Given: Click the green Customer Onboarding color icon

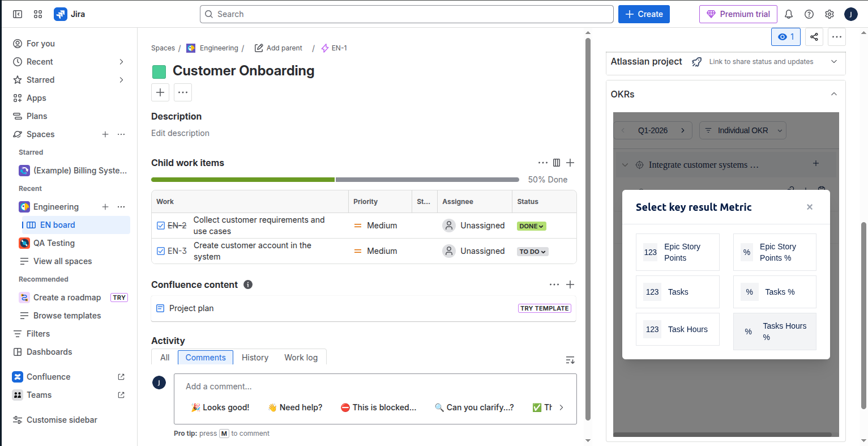Looking at the screenshot, I should (x=159, y=71).
